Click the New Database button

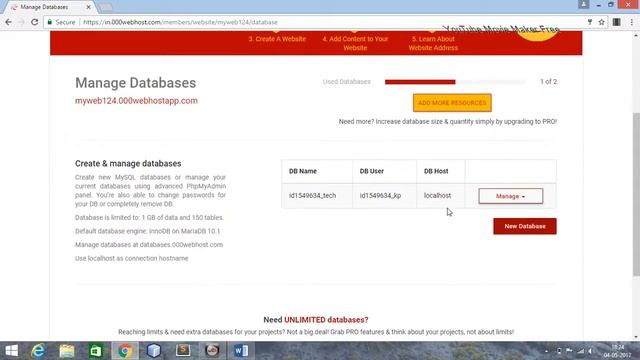point(524,226)
